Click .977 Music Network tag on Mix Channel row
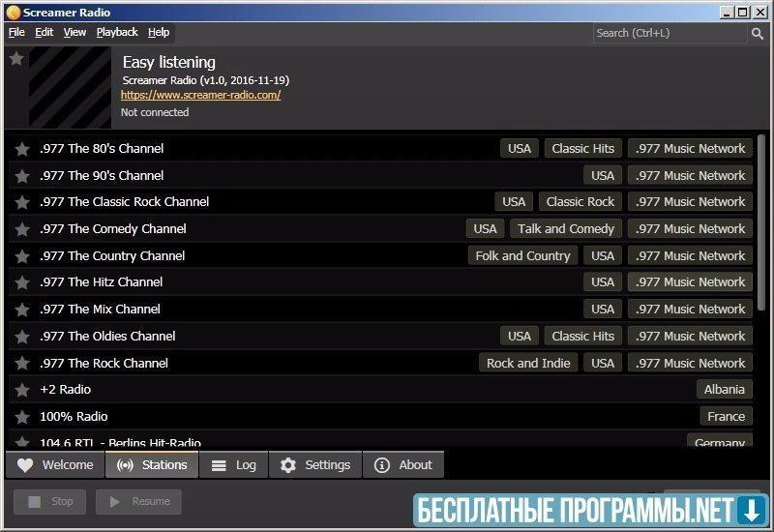The width and height of the screenshot is (774, 532). tap(690, 310)
